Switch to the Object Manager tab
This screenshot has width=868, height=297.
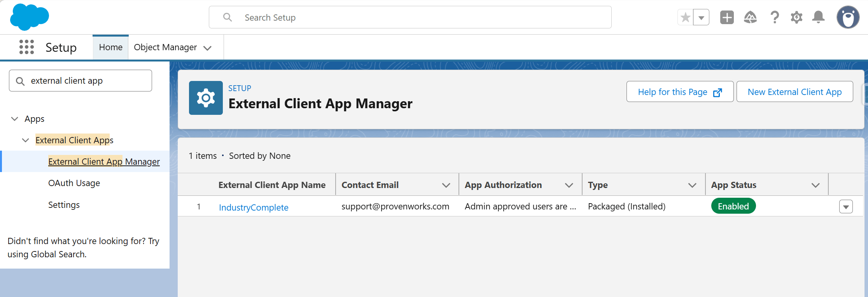click(165, 47)
